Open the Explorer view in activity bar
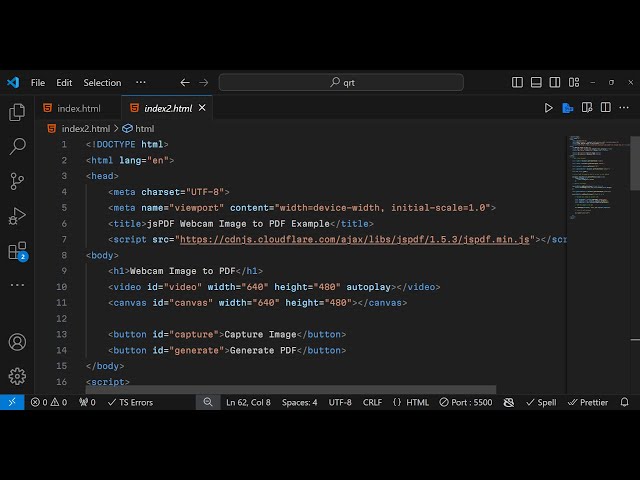 pos(17,112)
